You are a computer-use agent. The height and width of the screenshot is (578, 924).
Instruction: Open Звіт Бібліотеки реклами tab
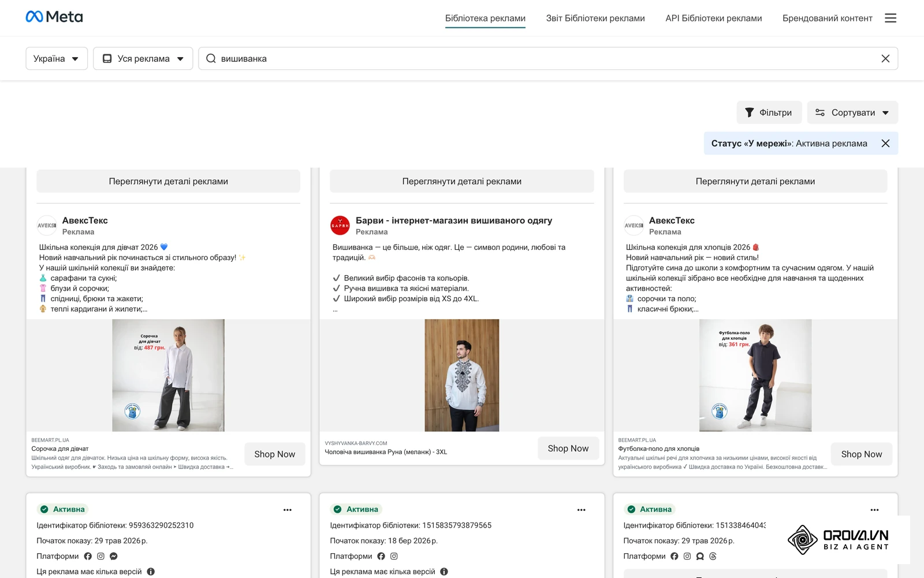tap(595, 18)
